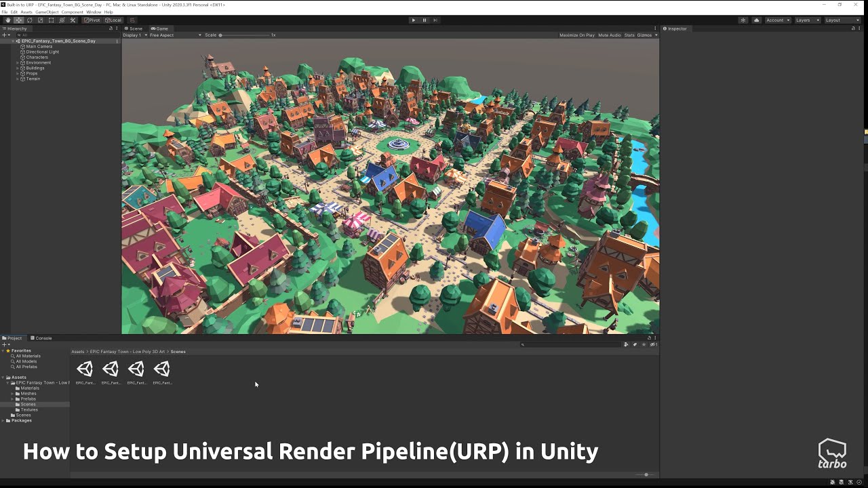Open the scene context menu for EPIC_Fantasy_Town_BG_Scene_Day

117,41
